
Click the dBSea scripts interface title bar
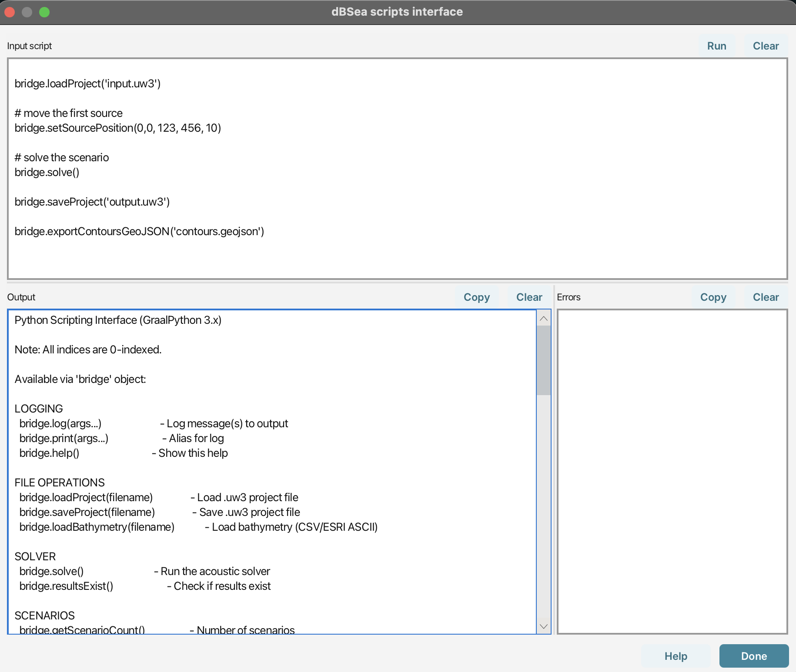[397, 12]
